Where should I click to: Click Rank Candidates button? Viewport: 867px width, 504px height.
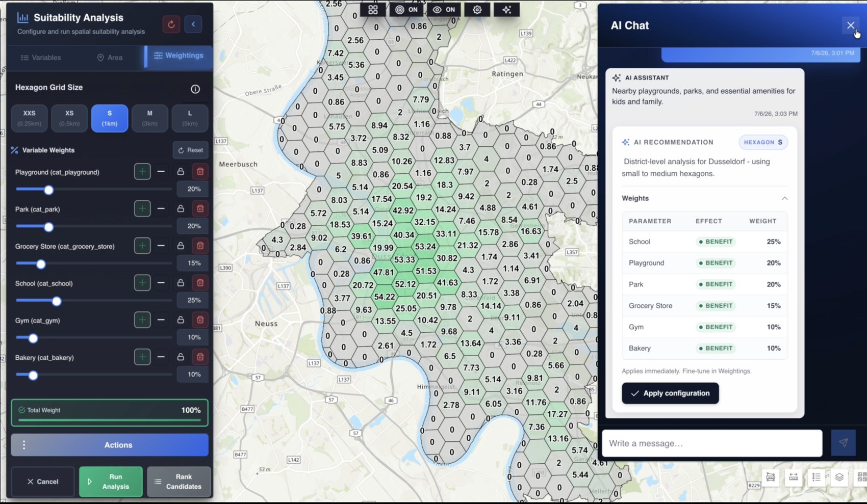coord(178,482)
